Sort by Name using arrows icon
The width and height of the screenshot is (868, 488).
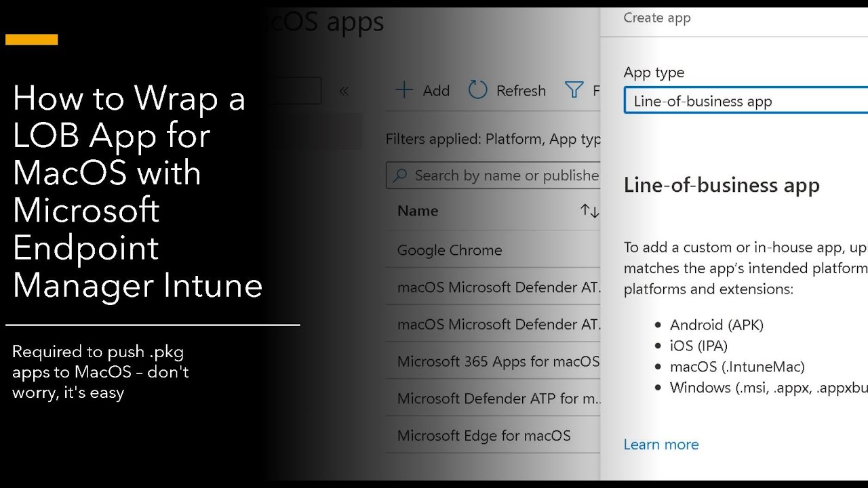click(x=590, y=211)
